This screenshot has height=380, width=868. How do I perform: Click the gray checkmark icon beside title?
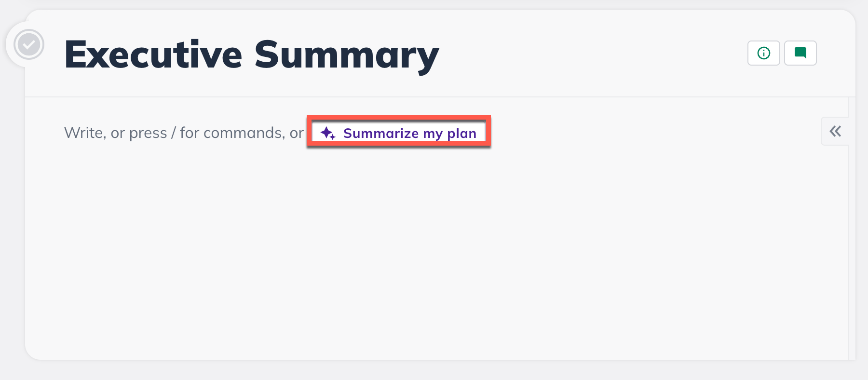[x=29, y=45]
